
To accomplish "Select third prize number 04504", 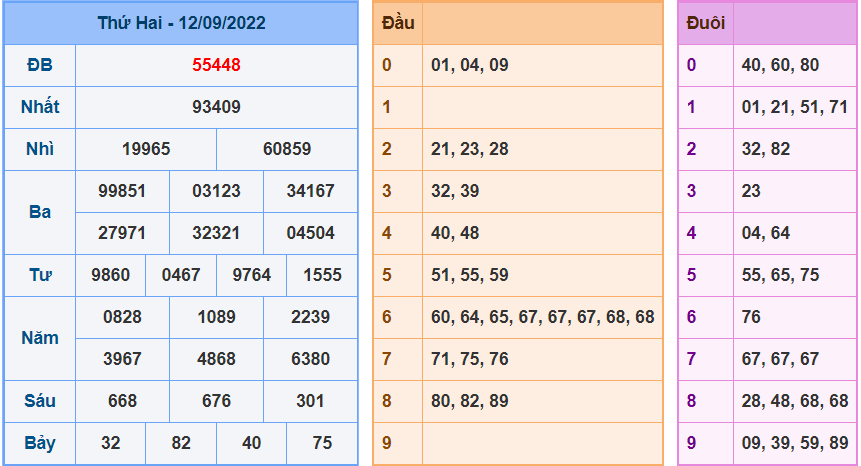I will click(310, 233).
